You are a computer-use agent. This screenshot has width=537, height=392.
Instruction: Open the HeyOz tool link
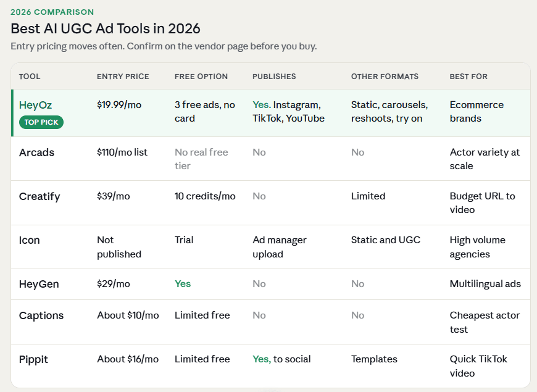tap(35, 105)
